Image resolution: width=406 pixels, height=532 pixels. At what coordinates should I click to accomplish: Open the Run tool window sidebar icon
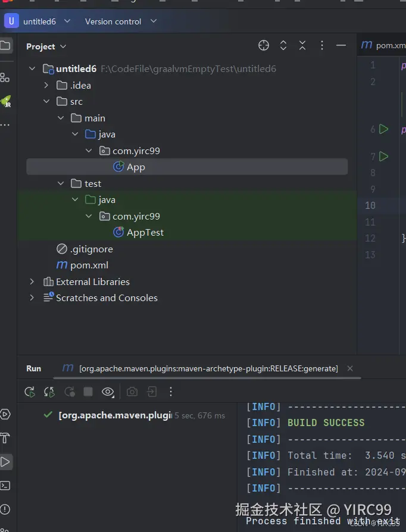[5, 462]
